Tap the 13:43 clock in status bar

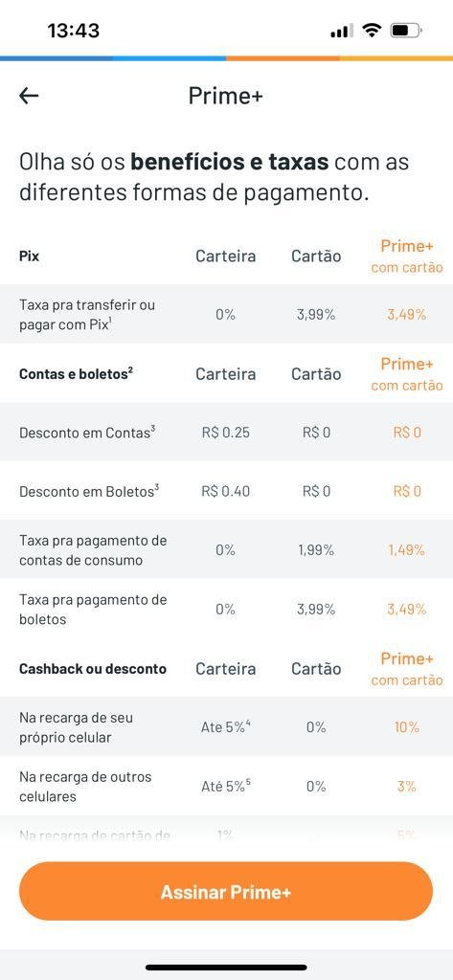pyautogui.click(x=73, y=30)
